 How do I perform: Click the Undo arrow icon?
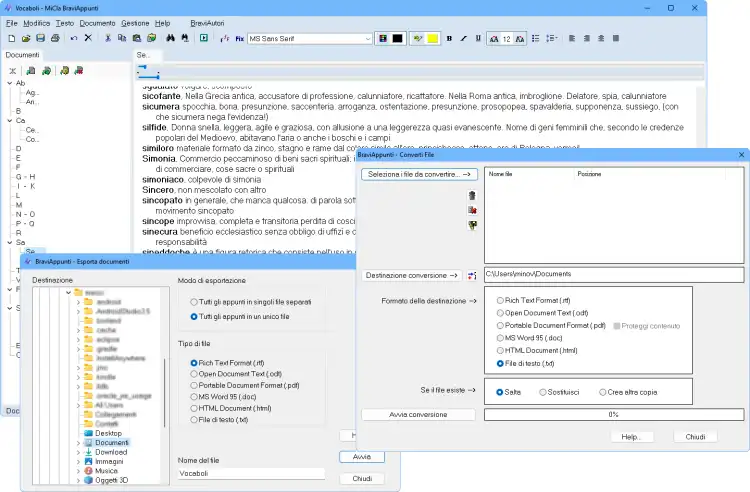tap(74, 38)
